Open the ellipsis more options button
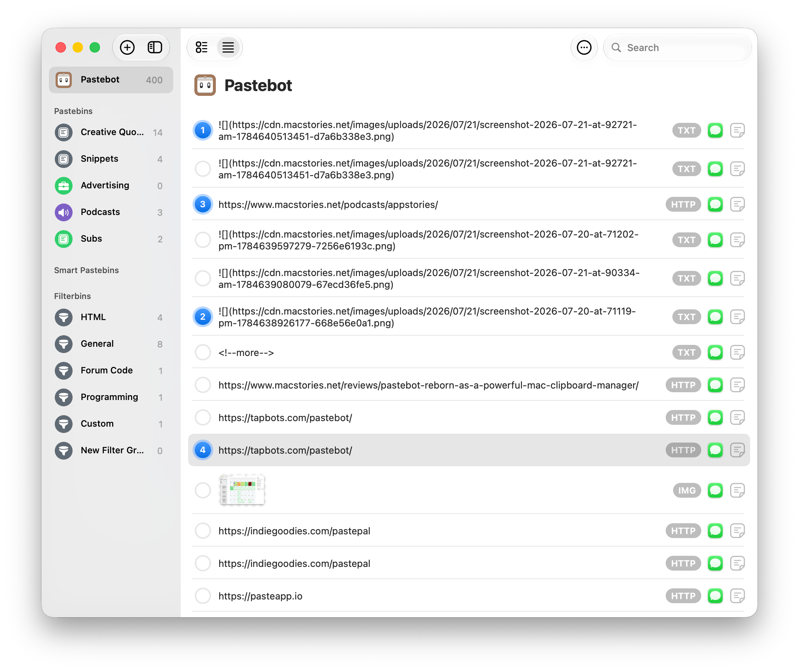Image resolution: width=799 pixels, height=672 pixels. [x=584, y=47]
